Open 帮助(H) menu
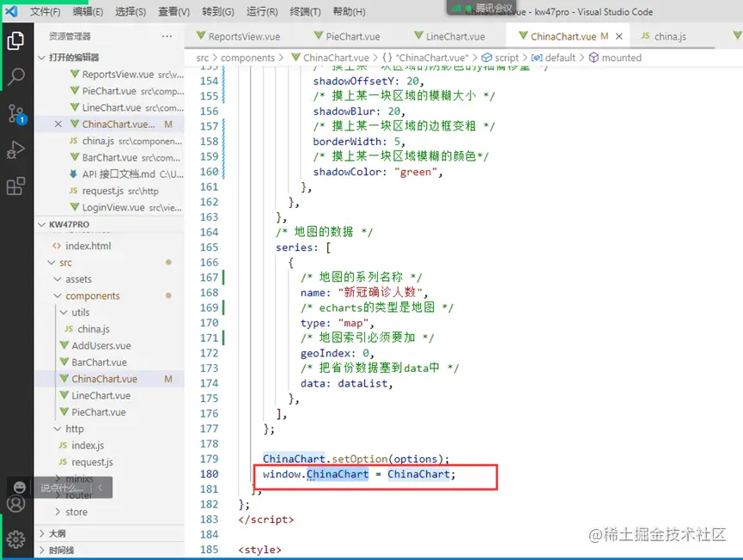This screenshot has width=743, height=560. tap(349, 12)
